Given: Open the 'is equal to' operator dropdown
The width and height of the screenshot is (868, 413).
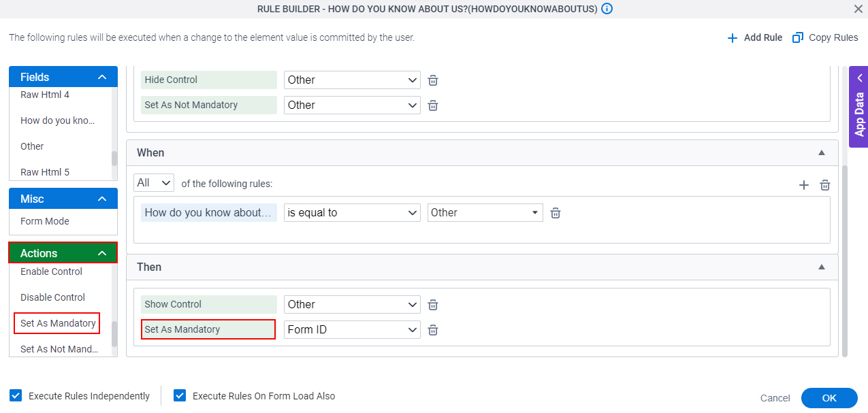Looking at the screenshot, I should [x=352, y=212].
